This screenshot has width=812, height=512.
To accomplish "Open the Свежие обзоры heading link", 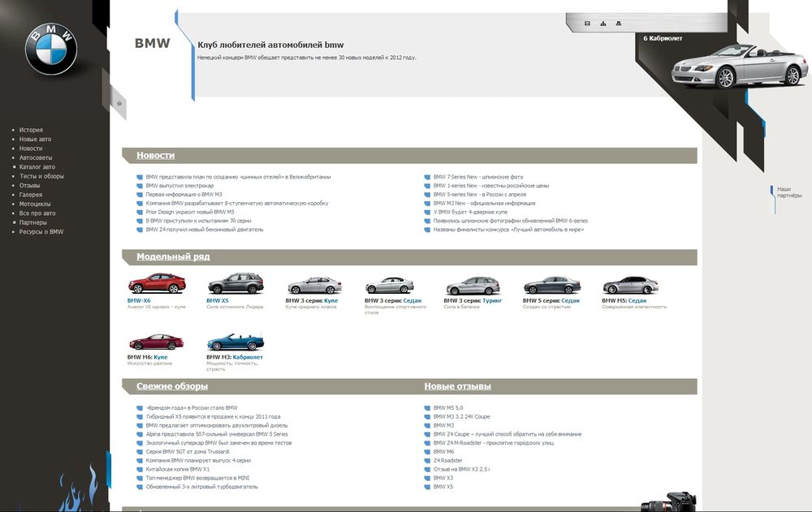I will pyautogui.click(x=172, y=386).
